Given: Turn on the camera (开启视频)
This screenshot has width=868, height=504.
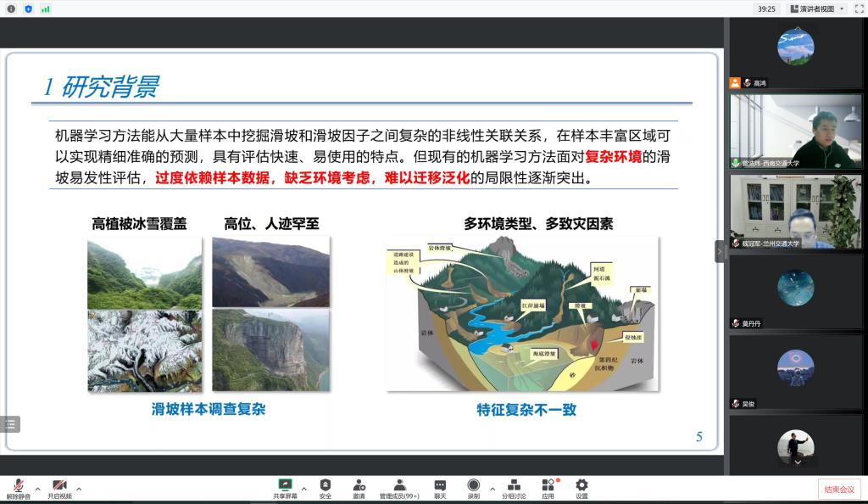Looking at the screenshot, I should 59,486.
